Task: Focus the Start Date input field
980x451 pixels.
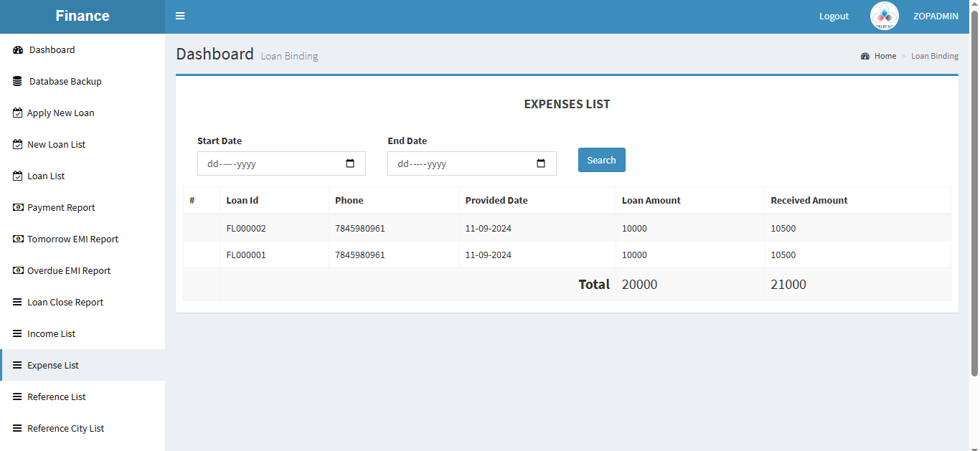Action: point(269,163)
